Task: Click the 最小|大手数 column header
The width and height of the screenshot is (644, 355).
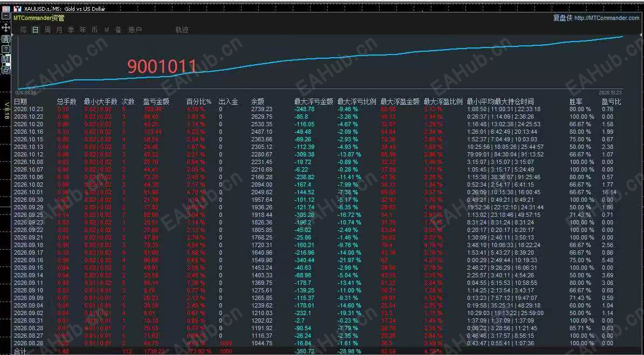Action: pyautogui.click(x=101, y=101)
